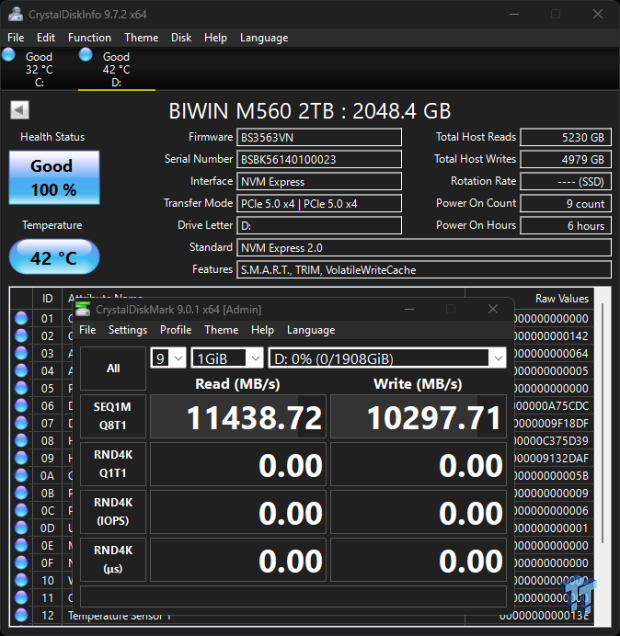
Task: Click the status orb for attribute 10
Action: pyautogui.click(x=21, y=580)
